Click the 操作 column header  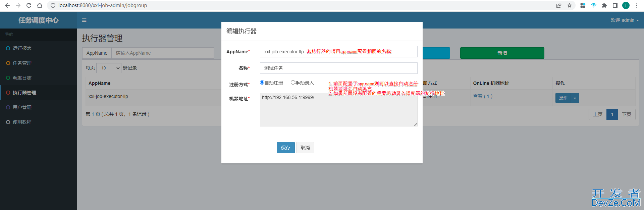click(560, 83)
